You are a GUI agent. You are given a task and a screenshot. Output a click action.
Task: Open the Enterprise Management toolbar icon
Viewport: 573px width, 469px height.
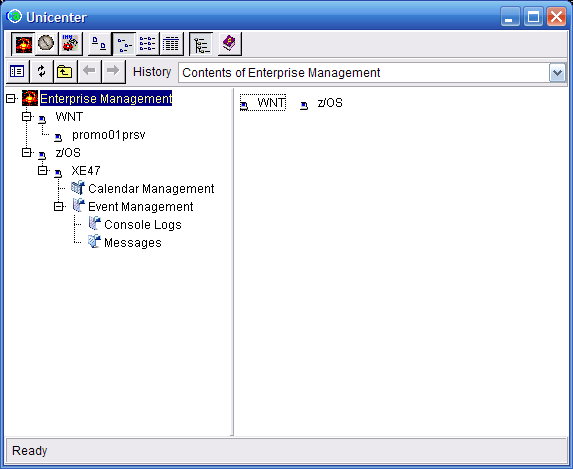pyautogui.click(x=23, y=44)
